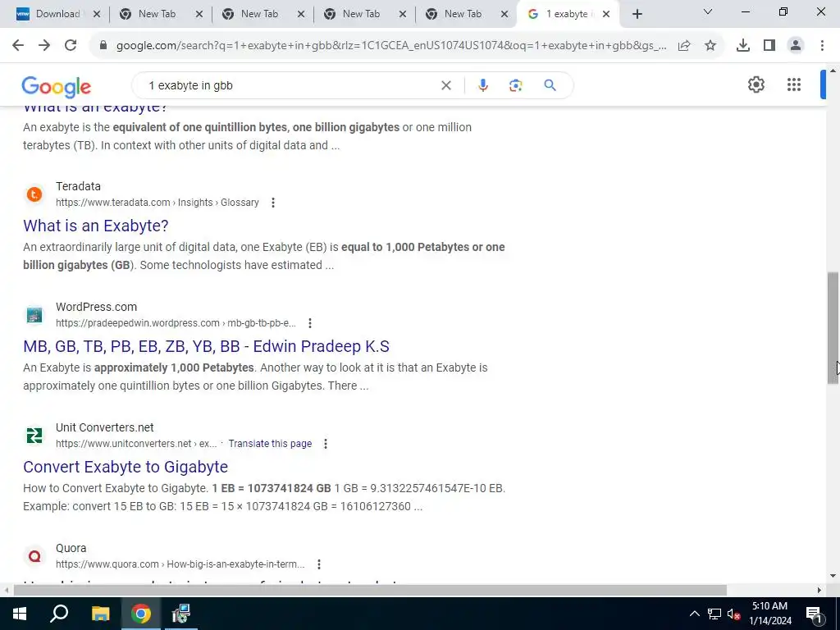Image resolution: width=840 pixels, height=630 pixels.
Task: Open Teradata 'What is an Exabyte?' link
Action: pos(96,226)
